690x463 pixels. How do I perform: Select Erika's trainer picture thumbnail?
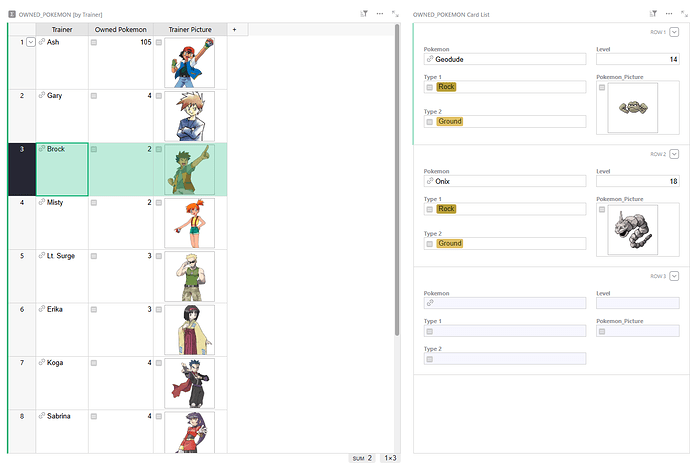pyautogui.click(x=190, y=330)
